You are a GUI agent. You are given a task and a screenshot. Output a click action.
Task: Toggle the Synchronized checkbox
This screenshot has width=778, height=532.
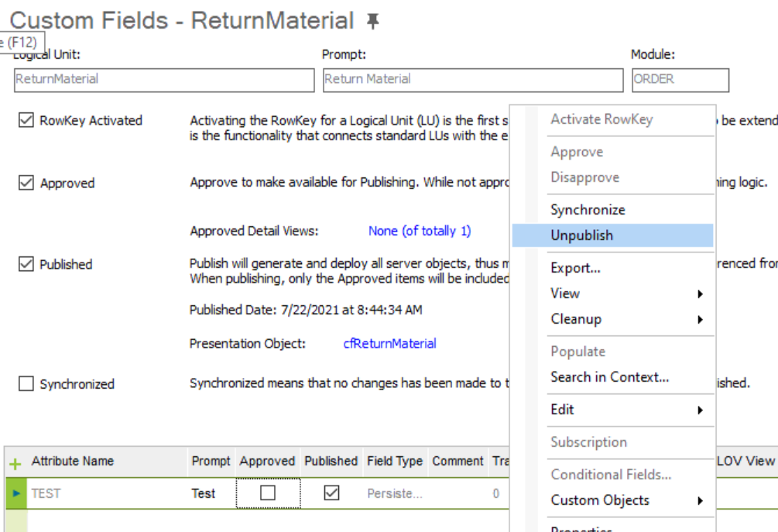tap(26, 383)
